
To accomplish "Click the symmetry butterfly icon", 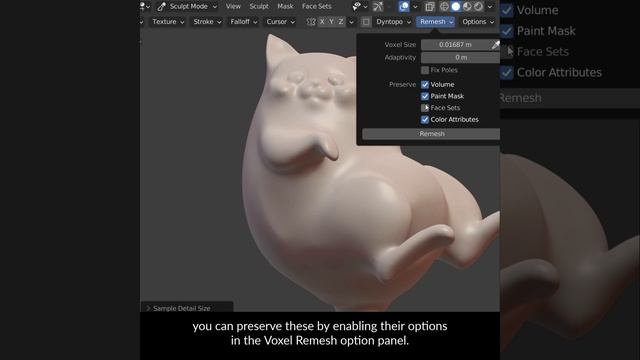I will click(x=311, y=22).
